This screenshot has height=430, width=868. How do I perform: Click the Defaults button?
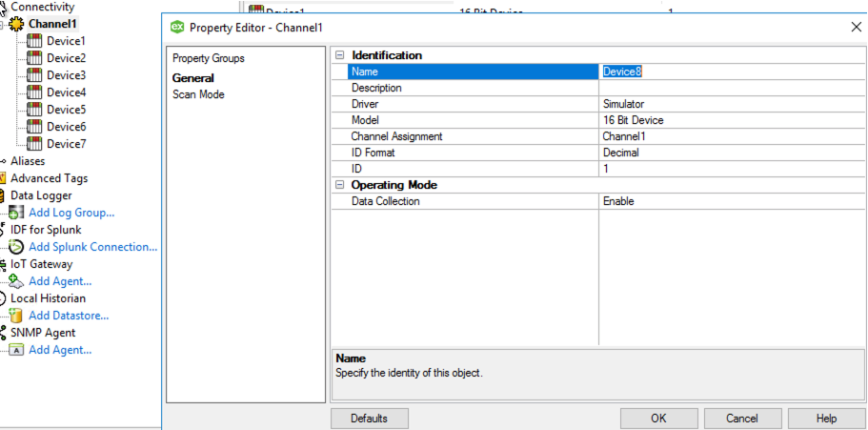[370, 419]
